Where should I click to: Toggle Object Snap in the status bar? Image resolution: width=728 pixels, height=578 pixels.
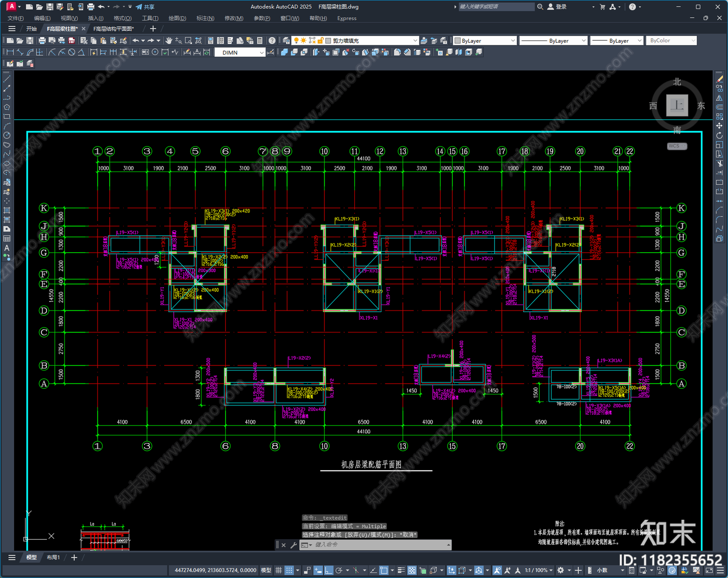click(x=384, y=570)
